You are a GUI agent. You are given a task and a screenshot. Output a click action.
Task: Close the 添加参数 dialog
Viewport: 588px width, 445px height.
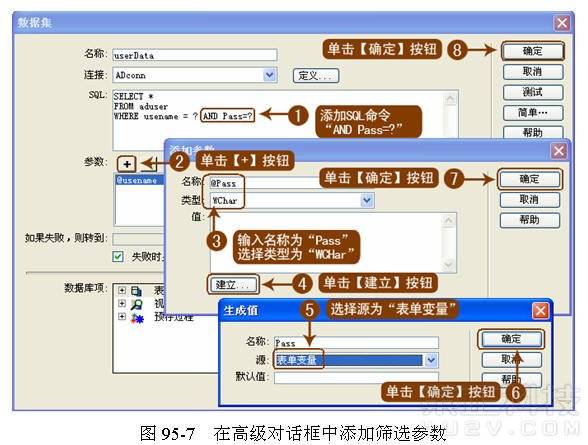point(559,151)
